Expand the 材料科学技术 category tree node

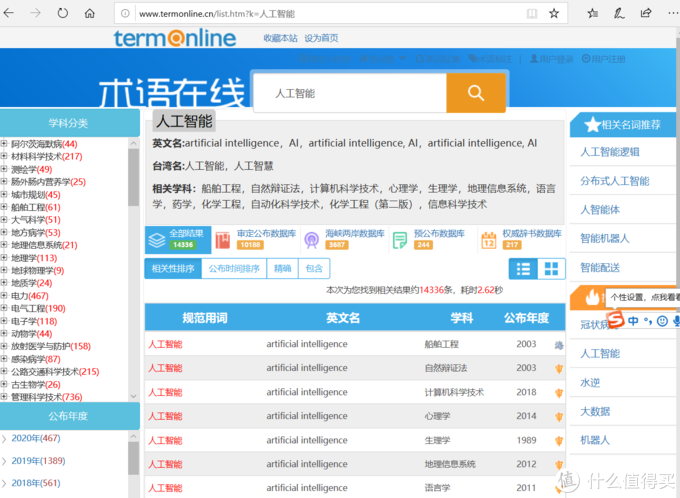pos(4,157)
